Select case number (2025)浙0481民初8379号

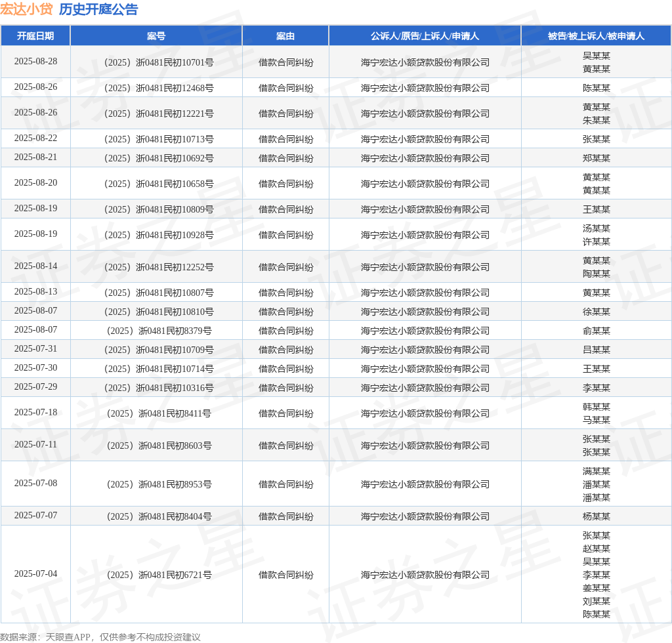pyautogui.click(x=159, y=331)
